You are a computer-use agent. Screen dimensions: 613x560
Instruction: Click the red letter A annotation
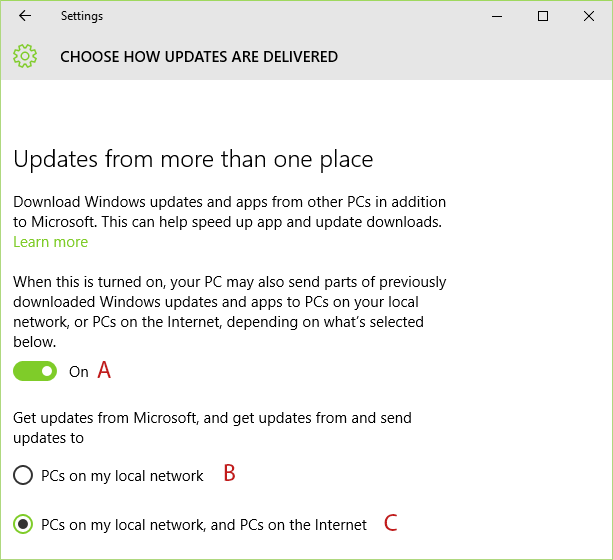coord(104,370)
